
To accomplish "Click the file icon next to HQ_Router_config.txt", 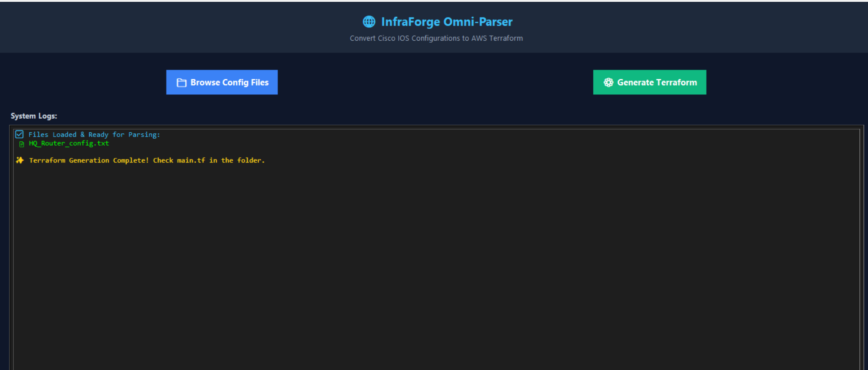I will point(21,144).
